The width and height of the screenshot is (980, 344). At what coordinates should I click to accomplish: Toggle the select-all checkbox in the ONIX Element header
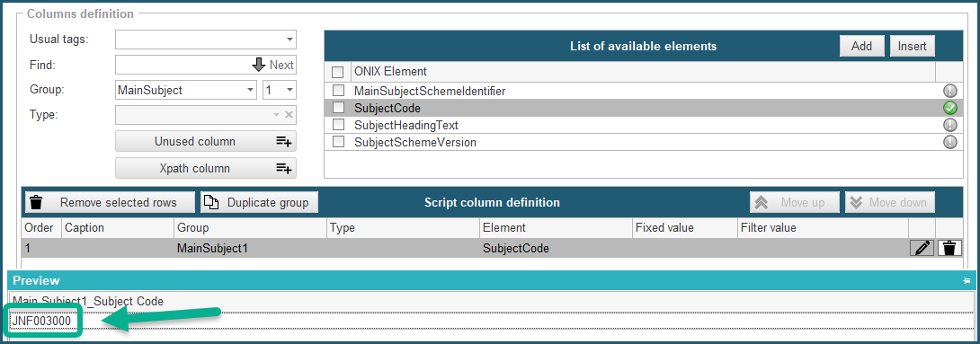pos(337,72)
